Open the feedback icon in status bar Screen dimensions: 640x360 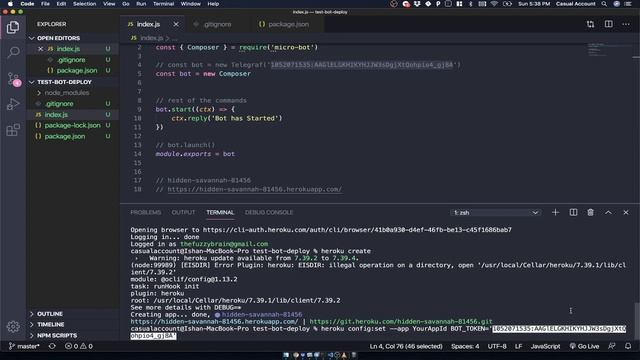coord(611,346)
